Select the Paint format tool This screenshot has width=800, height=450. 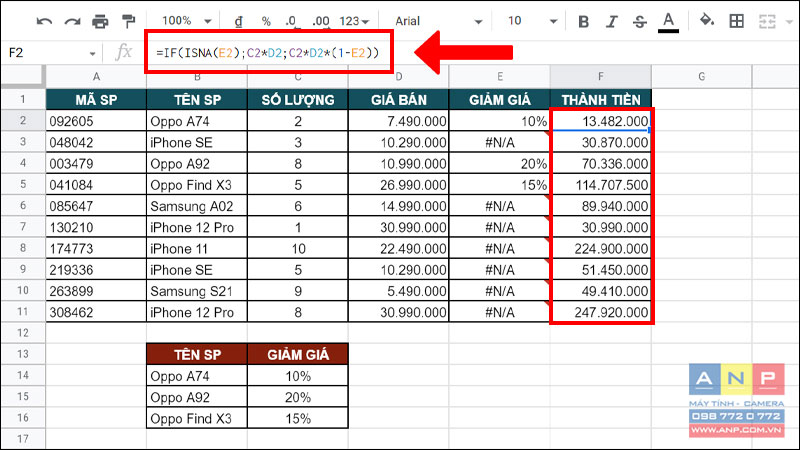tap(129, 21)
